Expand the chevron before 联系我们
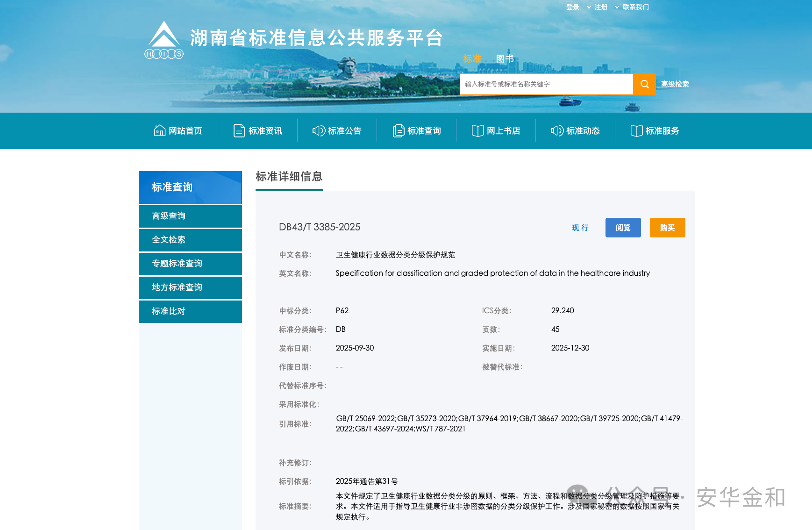The height and width of the screenshot is (530, 812). point(617,7)
